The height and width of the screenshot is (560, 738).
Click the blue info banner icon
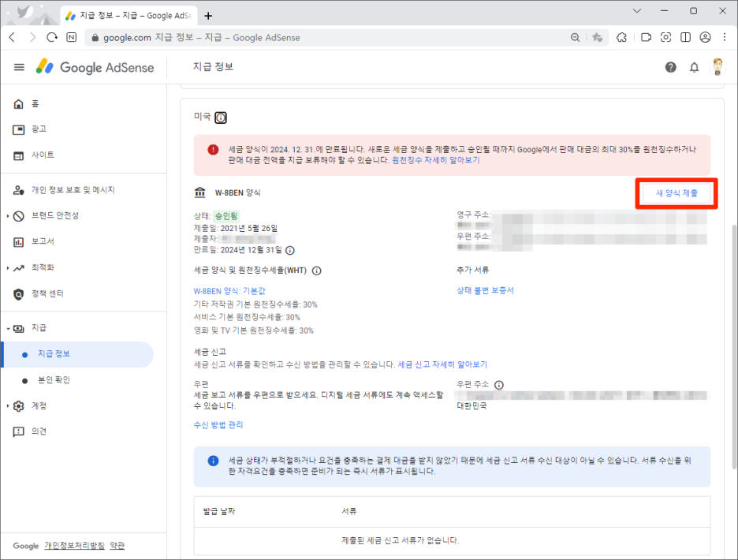click(x=213, y=461)
